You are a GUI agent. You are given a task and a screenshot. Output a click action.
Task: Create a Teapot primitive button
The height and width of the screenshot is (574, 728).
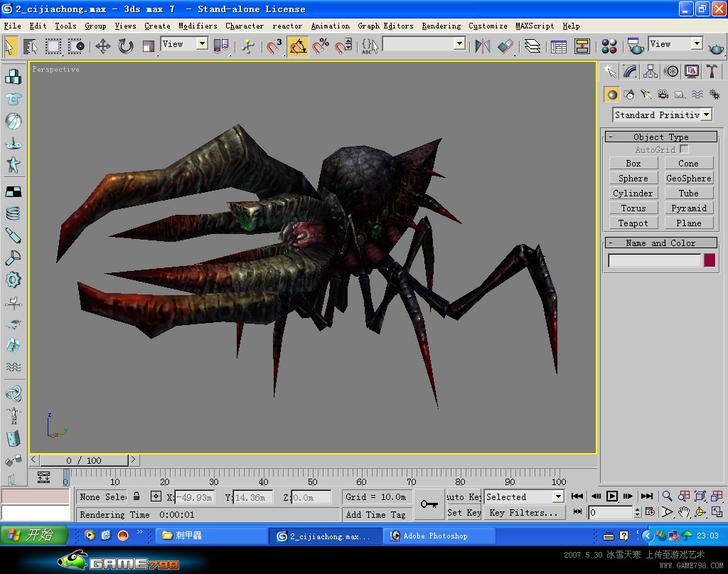click(x=633, y=223)
